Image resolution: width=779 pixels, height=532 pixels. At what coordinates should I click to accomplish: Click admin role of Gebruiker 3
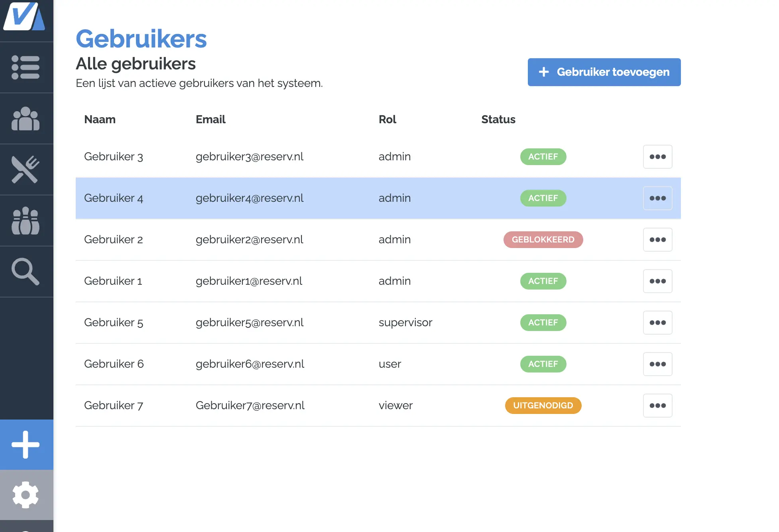(395, 157)
